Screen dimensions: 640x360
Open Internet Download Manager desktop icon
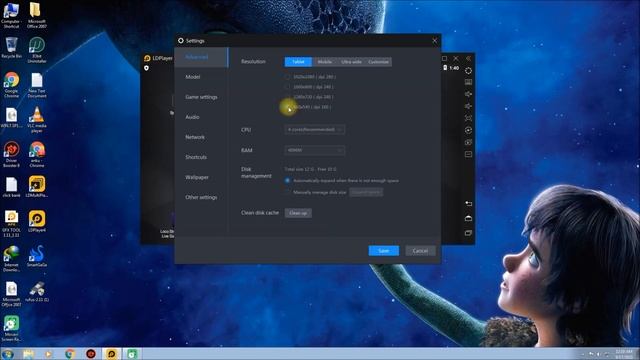click(x=11, y=259)
